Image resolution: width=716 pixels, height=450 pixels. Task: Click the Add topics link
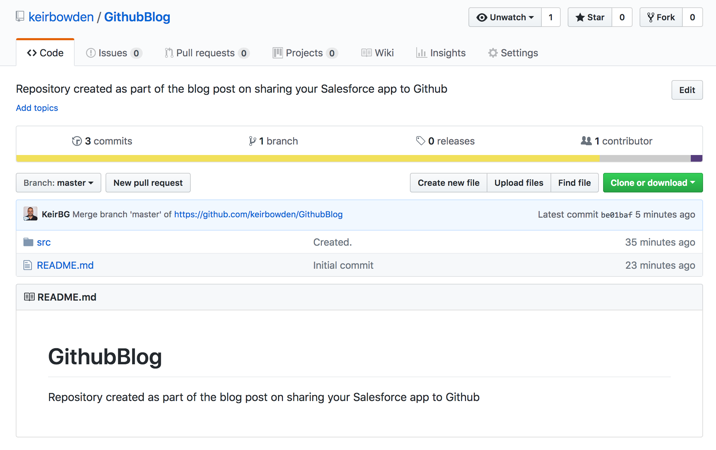tap(37, 108)
